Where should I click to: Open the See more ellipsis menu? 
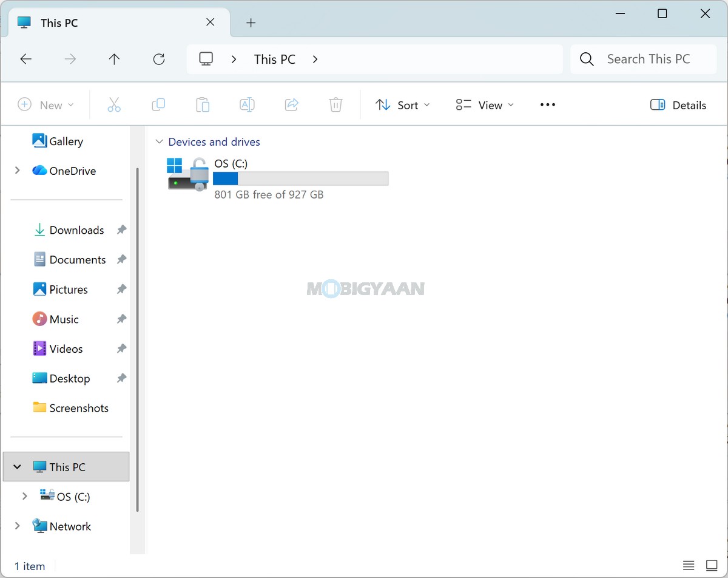pyautogui.click(x=548, y=104)
